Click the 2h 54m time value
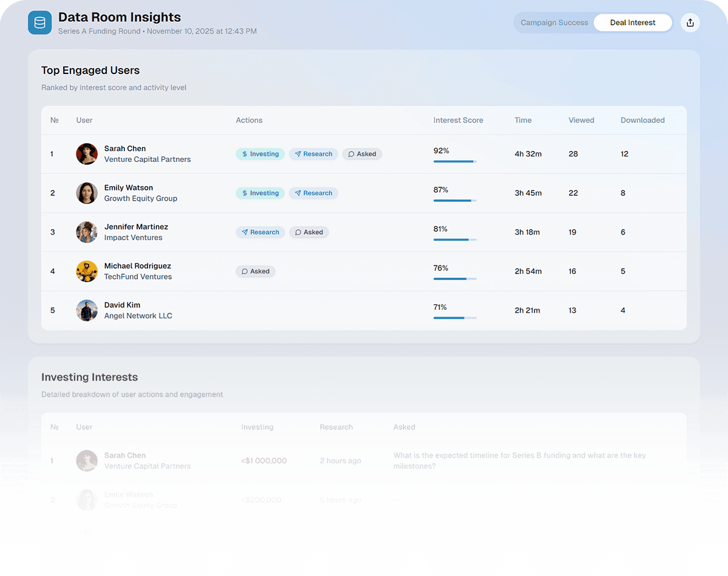728x576 pixels. click(528, 271)
